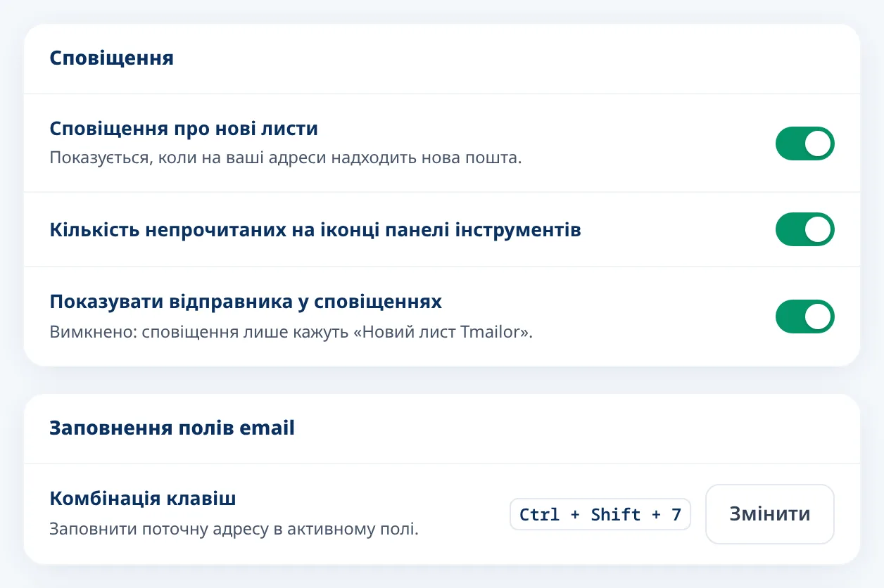This screenshot has height=588, width=884.
Task: Disable unread count on toolbar icon switch
Action: 804,229
